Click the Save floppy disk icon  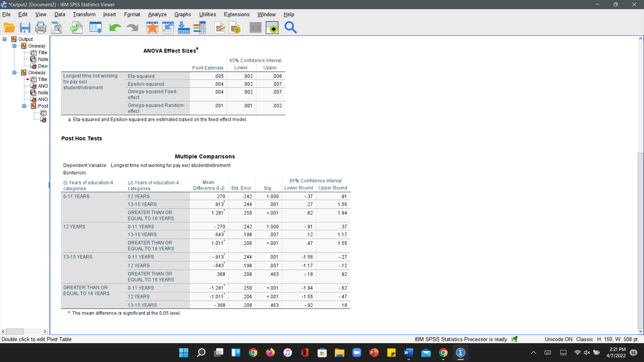pyautogui.click(x=25, y=28)
